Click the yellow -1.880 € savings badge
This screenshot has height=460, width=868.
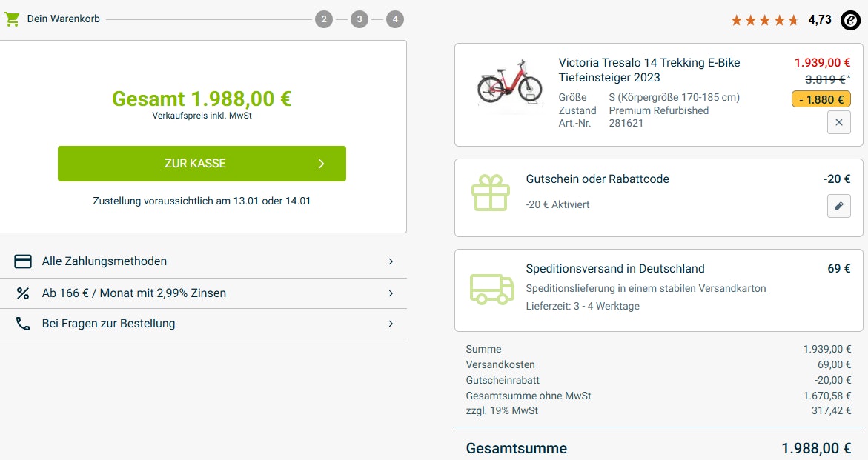821,99
